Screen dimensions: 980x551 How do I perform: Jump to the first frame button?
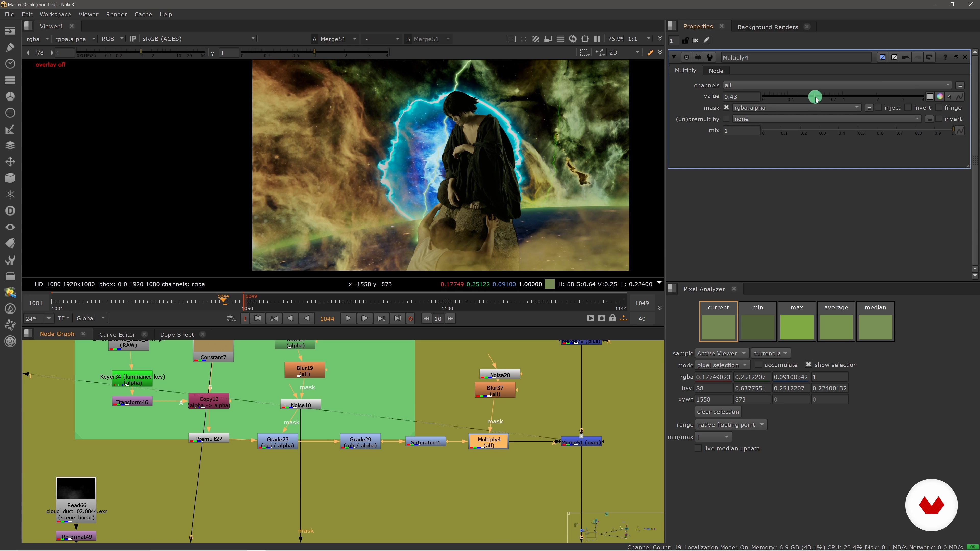tap(258, 318)
